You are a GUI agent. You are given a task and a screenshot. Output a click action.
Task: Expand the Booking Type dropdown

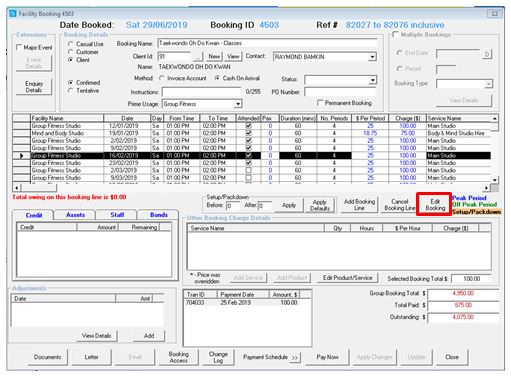point(488,84)
